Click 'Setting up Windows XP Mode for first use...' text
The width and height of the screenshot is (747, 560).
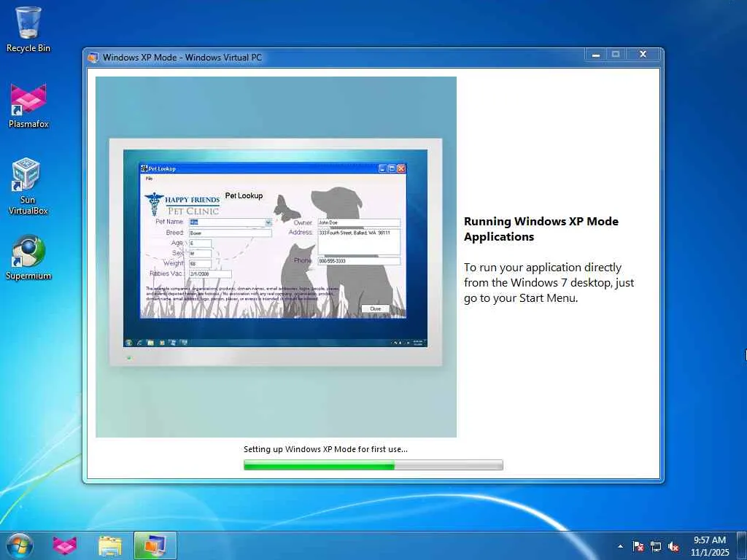(x=325, y=449)
